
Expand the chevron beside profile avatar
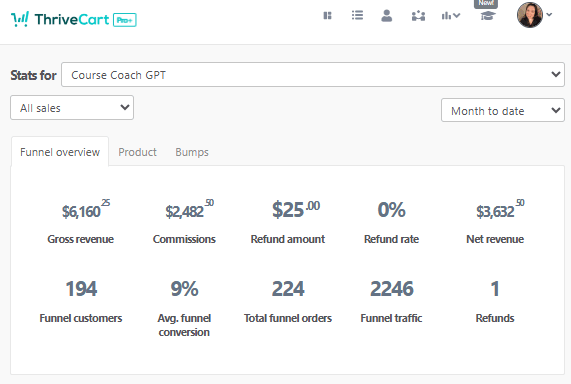[549, 15]
